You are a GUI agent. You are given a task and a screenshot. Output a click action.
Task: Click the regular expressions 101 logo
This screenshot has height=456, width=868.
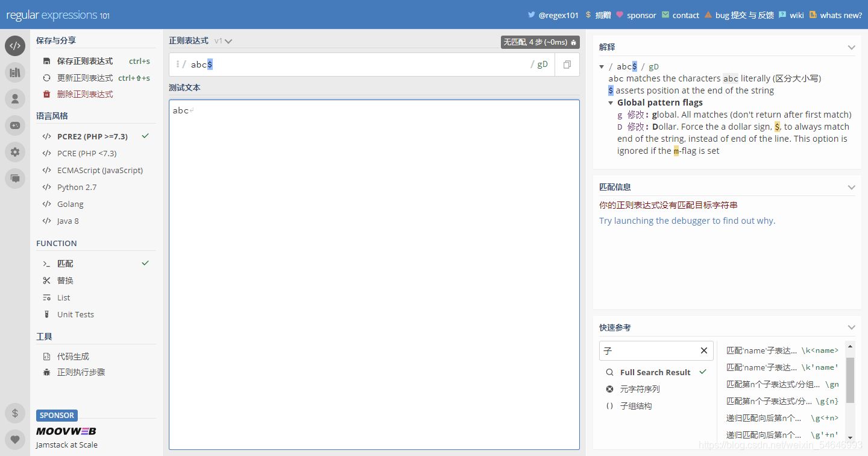(58, 15)
